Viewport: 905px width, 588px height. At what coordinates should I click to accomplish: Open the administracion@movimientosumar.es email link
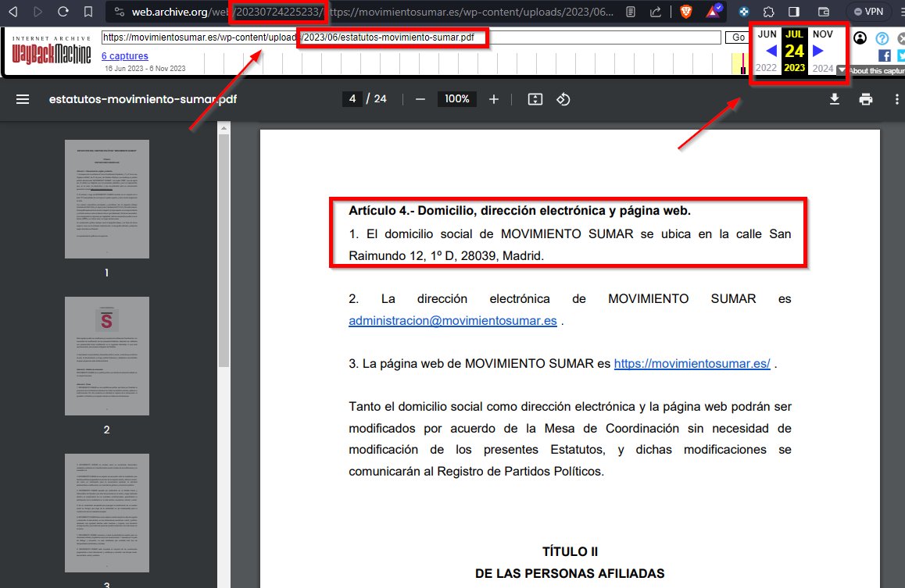pos(452,320)
